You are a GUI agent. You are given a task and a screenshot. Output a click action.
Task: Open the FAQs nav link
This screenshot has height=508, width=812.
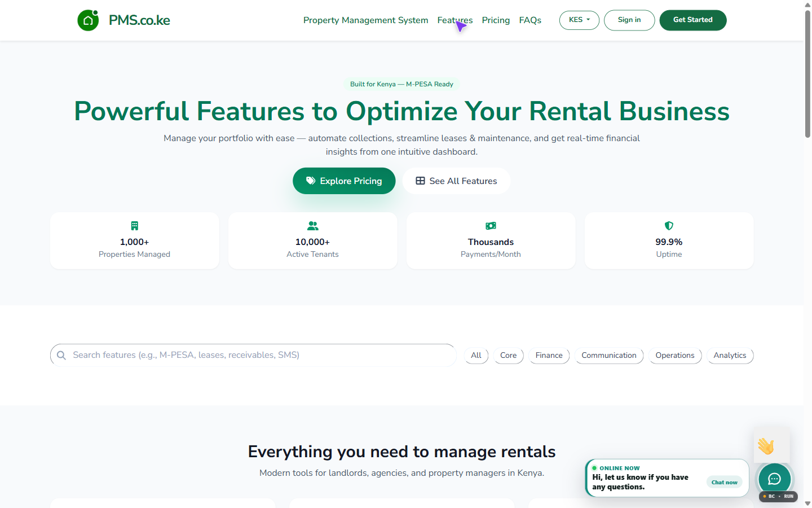coord(530,20)
